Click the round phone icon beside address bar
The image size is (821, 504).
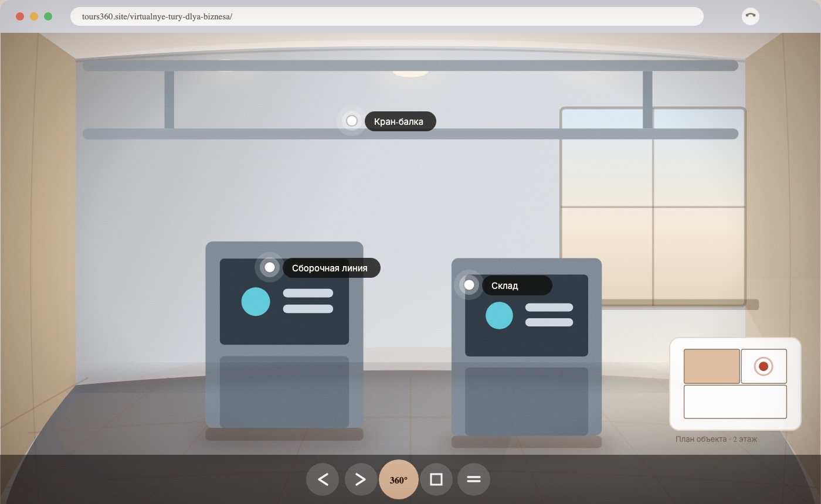coord(751,16)
